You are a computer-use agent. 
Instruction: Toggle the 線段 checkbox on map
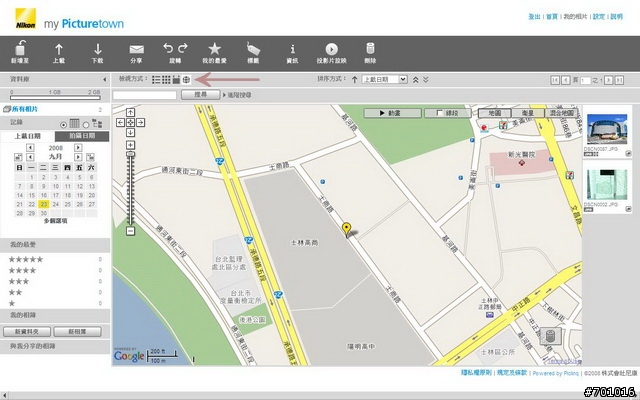click(440, 113)
